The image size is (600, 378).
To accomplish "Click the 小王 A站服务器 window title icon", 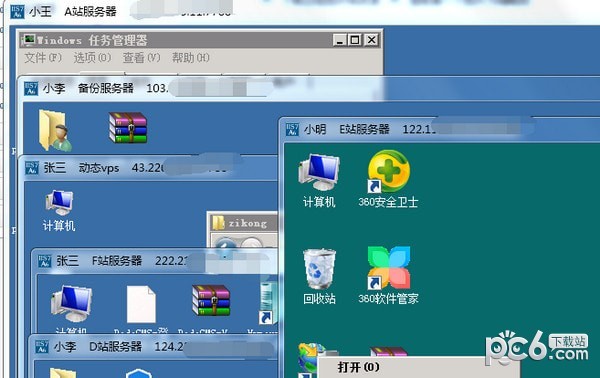I will point(17,11).
